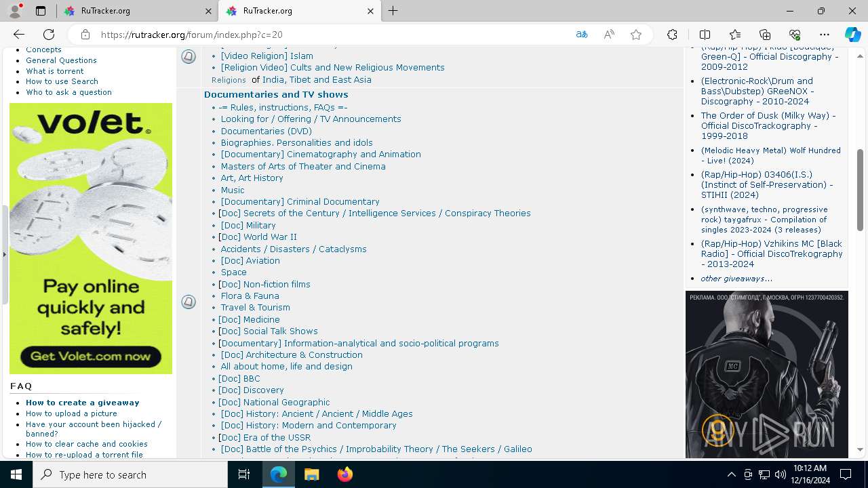Open Biographies. Personalities and idols link
This screenshot has height=488, width=868.
(297, 143)
